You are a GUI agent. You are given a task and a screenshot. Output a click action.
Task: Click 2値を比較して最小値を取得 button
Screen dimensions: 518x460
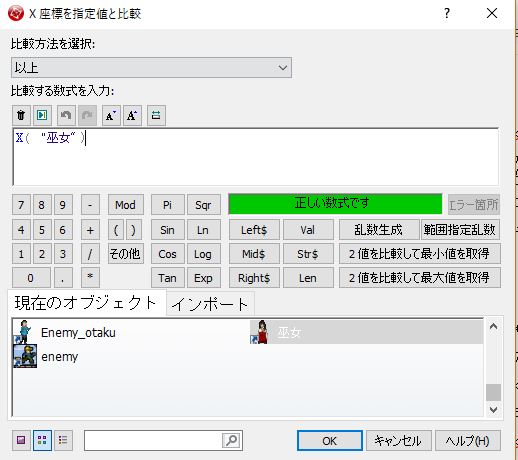pyautogui.click(x=420, y=254)
